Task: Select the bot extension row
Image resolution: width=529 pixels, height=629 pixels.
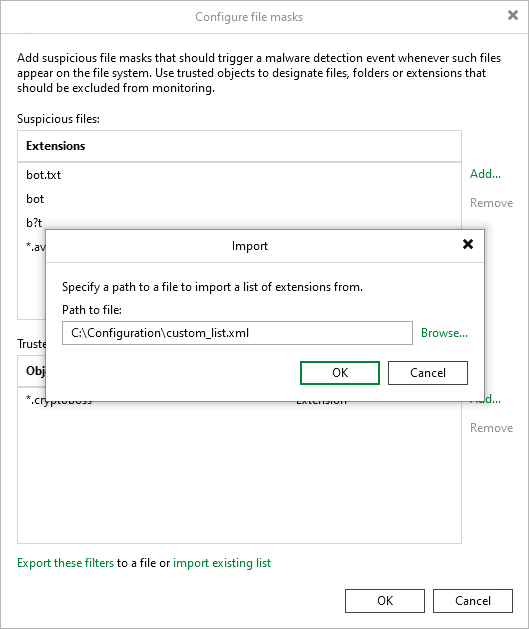Action: tap(239, 199)
